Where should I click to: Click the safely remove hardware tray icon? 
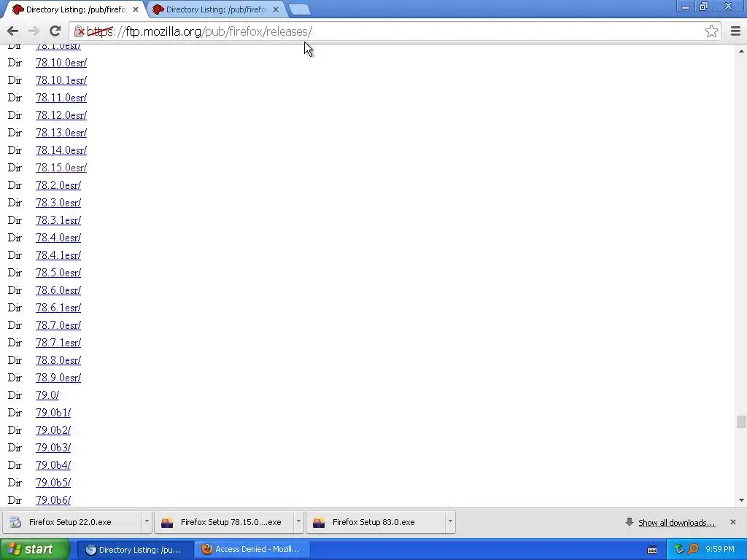679,550
